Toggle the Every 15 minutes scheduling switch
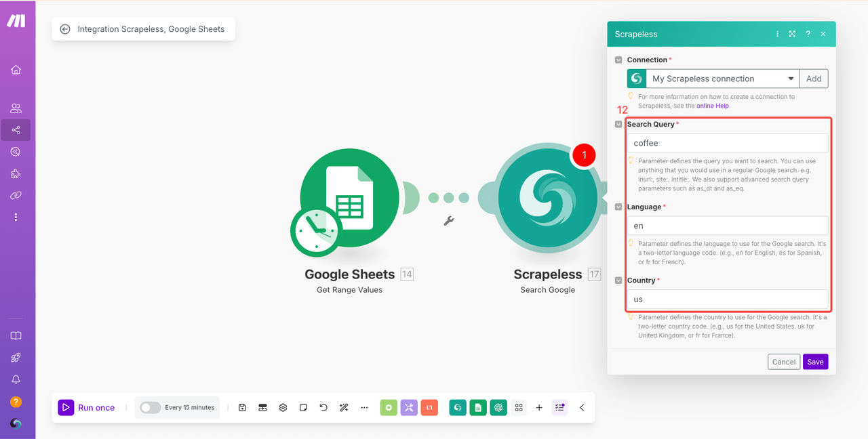The height and width of the screenshot is (439, 868). click(x=150, y=408)
